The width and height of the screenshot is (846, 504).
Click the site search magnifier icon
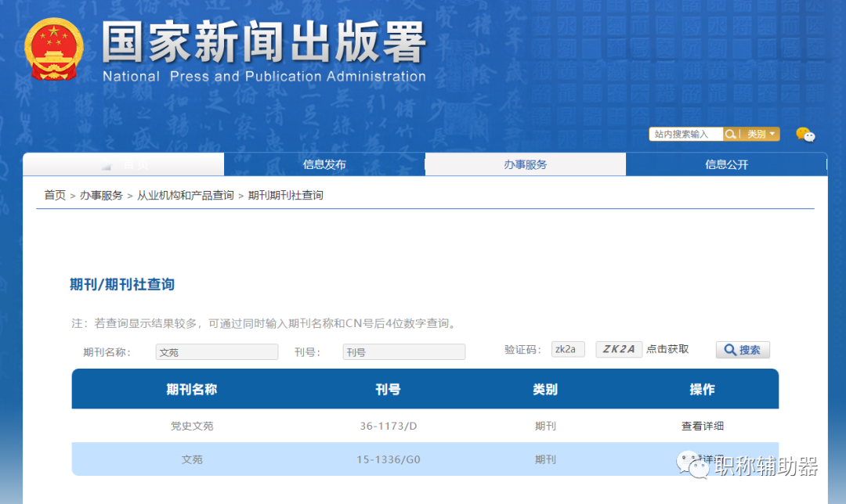point(729,134)
